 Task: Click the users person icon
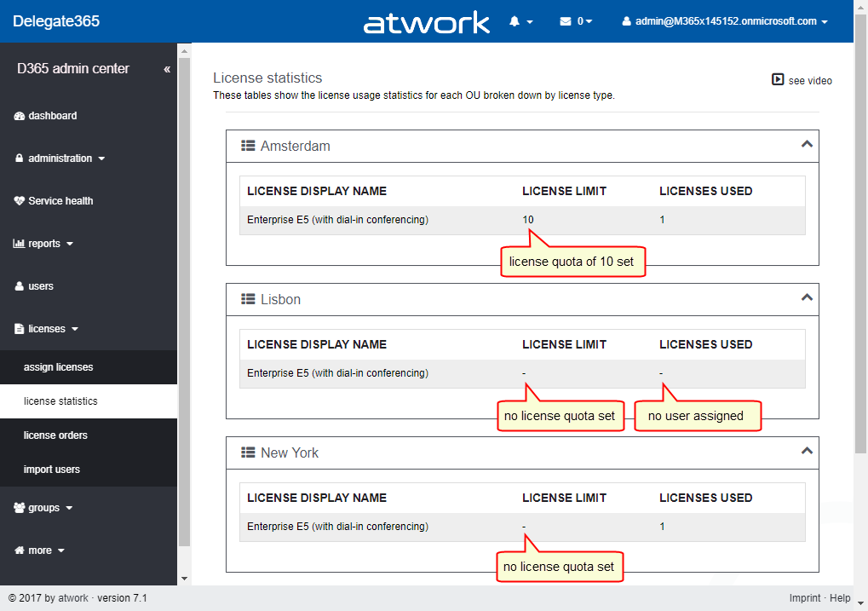[x=20, y=286]
